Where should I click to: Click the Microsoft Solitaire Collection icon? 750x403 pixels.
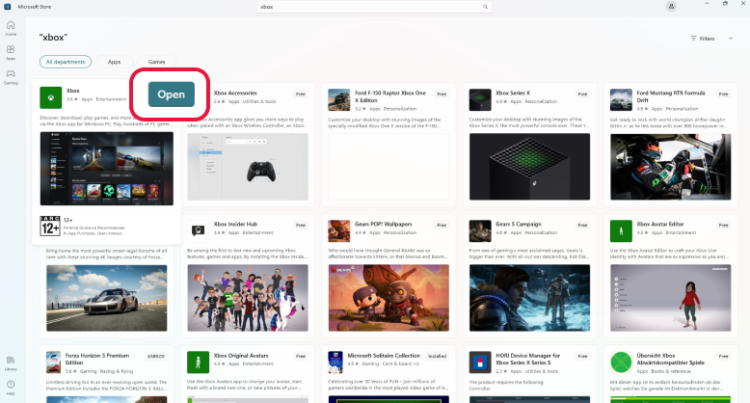[x=335, y=362]
